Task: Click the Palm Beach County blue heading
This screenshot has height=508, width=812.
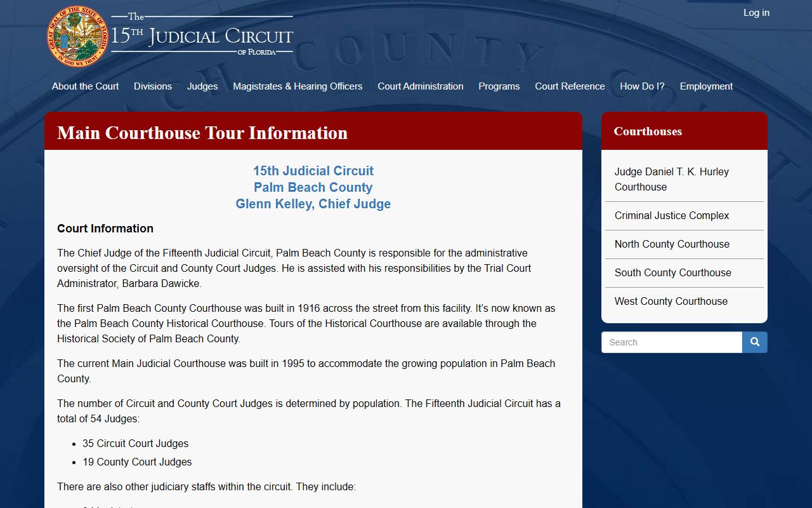Action: click(x=313, y=187)
